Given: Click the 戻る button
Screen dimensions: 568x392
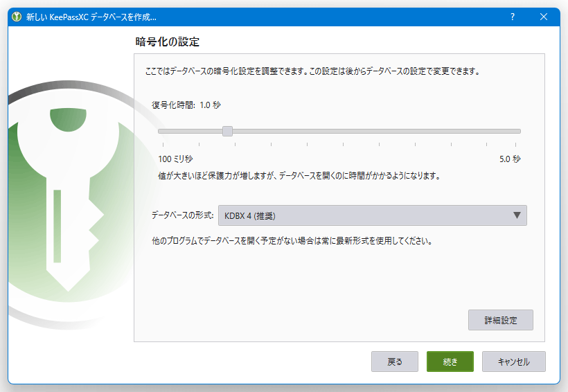Looking at the screenshot, I should coord(395,362).
